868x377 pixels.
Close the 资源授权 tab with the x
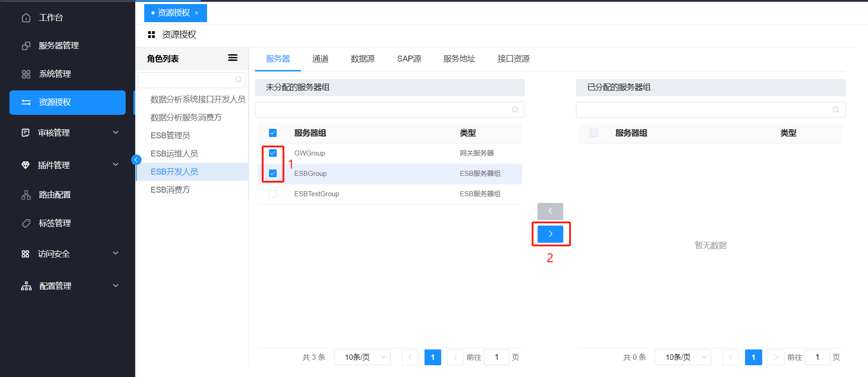(x=197, y=13)
